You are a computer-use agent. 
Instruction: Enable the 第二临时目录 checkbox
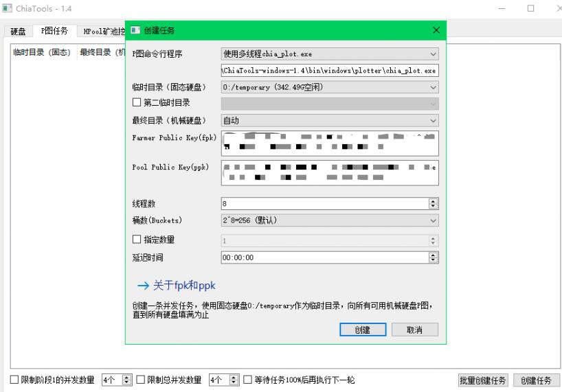(x=137, y=102)
